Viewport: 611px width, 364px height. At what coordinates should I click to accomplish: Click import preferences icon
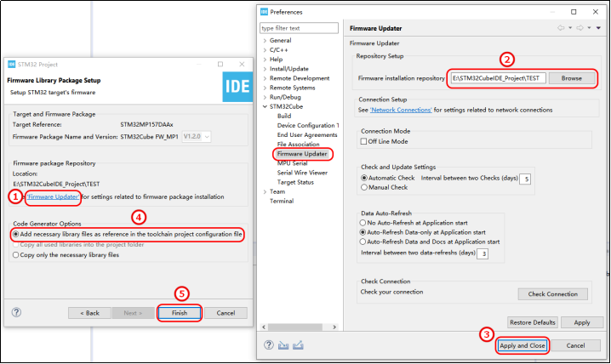[x=283, y=345]
